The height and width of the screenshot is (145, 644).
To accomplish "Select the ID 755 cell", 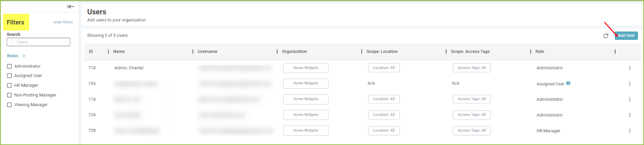I will [x=92, y=84].
